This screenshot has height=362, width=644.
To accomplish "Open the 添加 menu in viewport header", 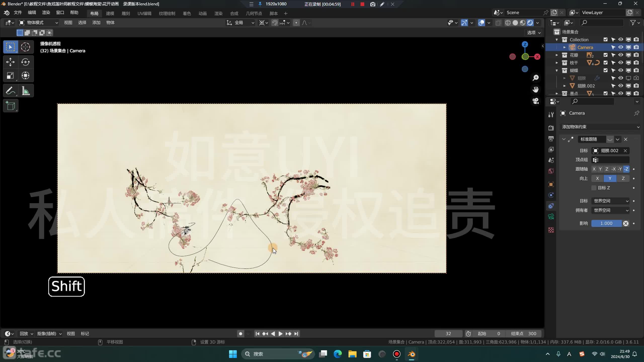I will 96,23.
